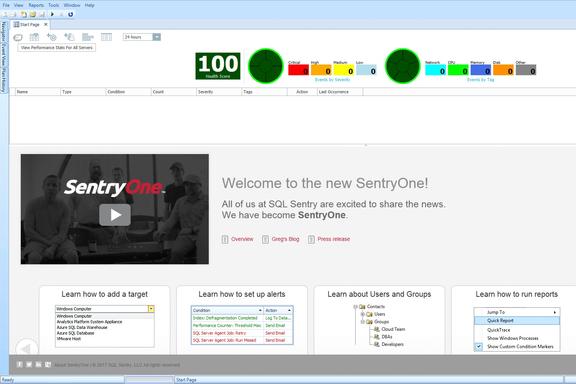Play the SentryOne welcome video
The image size is (576, 384).
tap(115, 215)
